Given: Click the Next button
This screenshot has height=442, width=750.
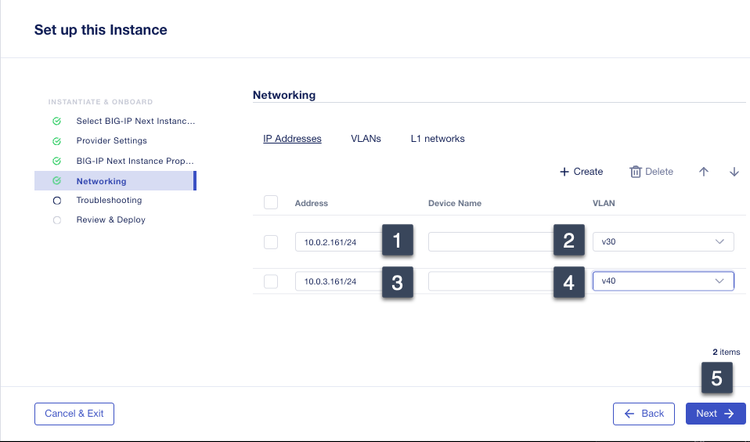Looking at the screenshot, I should 716,413.
